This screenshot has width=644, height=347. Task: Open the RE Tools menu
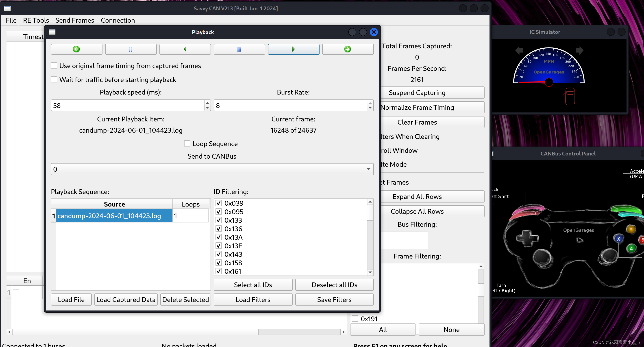[x=36, y=20]
